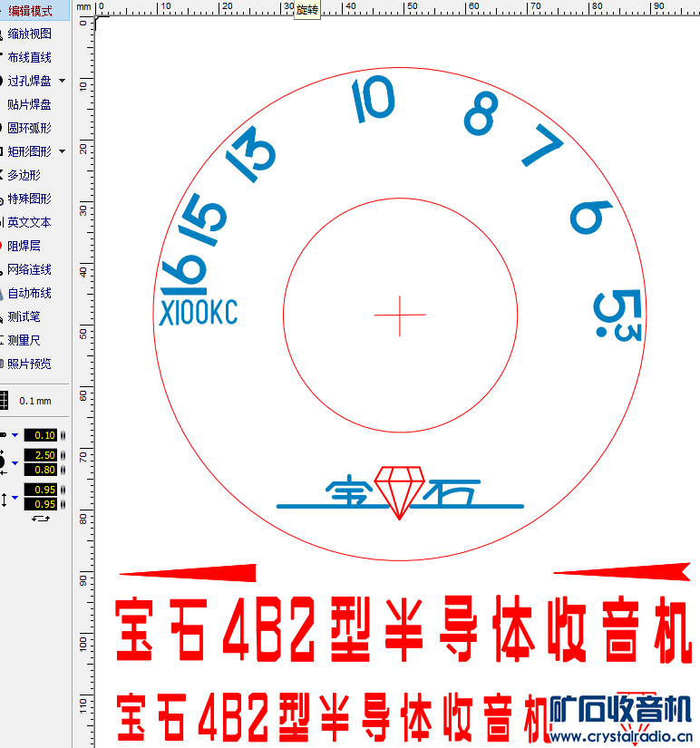The height and width of the screenshot is (748, 700).
Task: Select the red arrow wedge on right
Action: coord(622,571)
